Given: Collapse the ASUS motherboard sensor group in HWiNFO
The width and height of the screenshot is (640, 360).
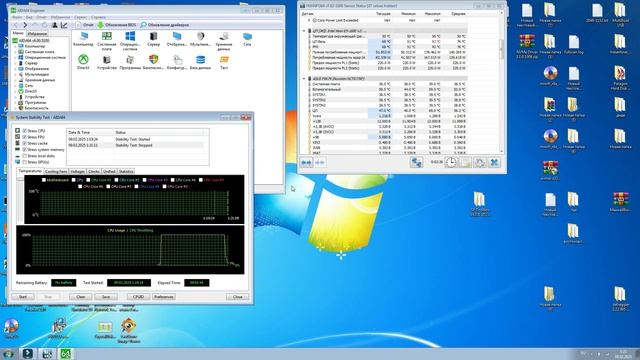Looking at the screenshot, I should coord(304,78).
